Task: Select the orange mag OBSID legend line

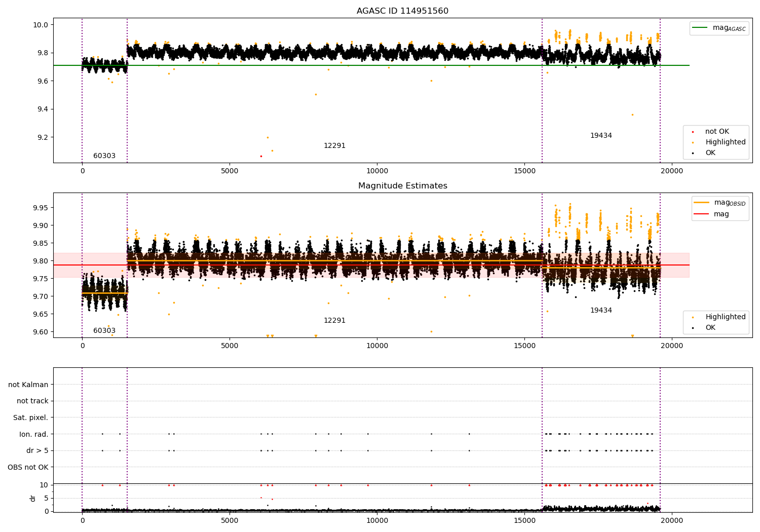Action: tap(702, 203)
